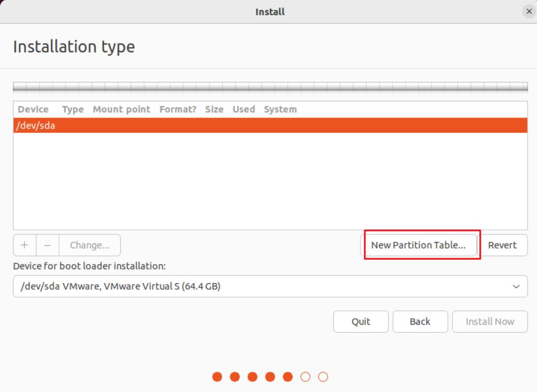Click the Size column header
Image resolution: width=537 pixels, height=392 pixels.
(x=214, y=109)
